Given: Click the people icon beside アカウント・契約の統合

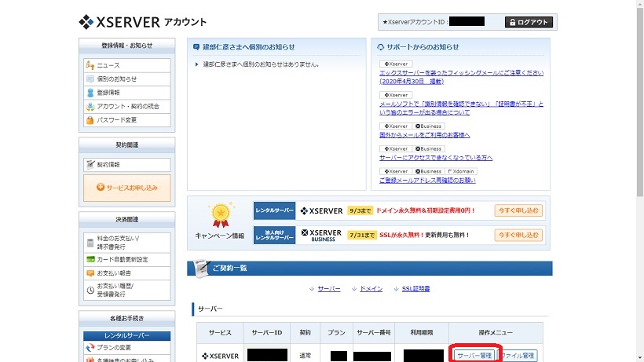Looking at the screenshot, I should pos(90,107).
